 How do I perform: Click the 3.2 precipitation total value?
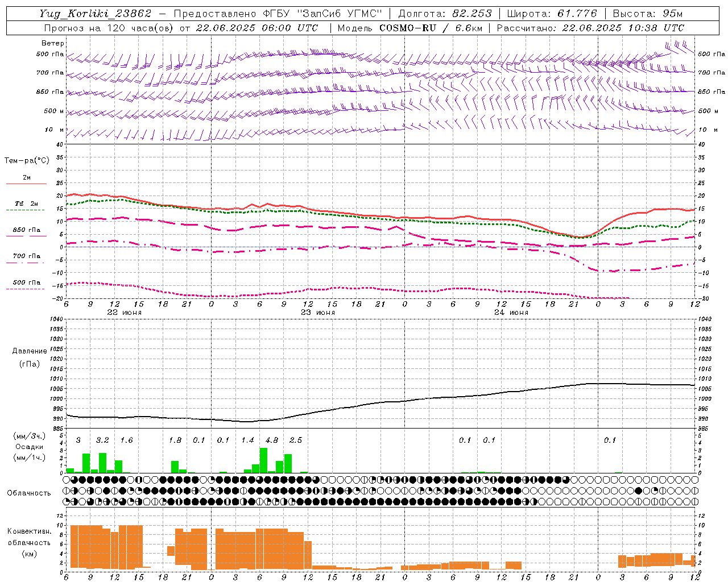point(102,440)
